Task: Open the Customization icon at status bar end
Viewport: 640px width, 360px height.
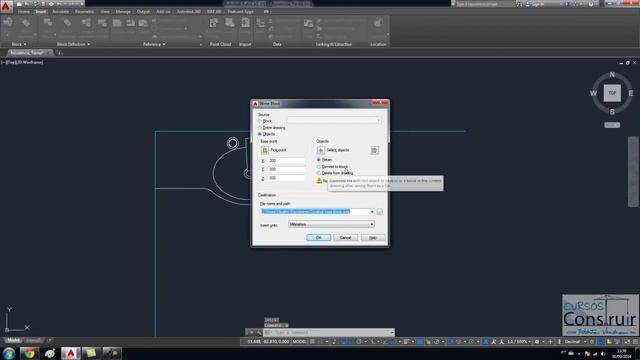Action: click(x=636, y=342)
